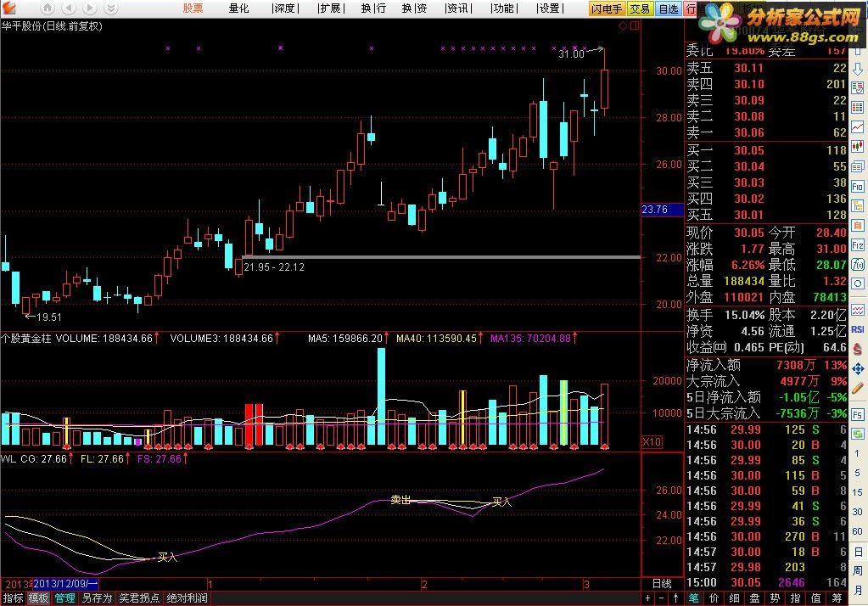Open the 换行 menu
868x606 pixels.
(373, 8)
